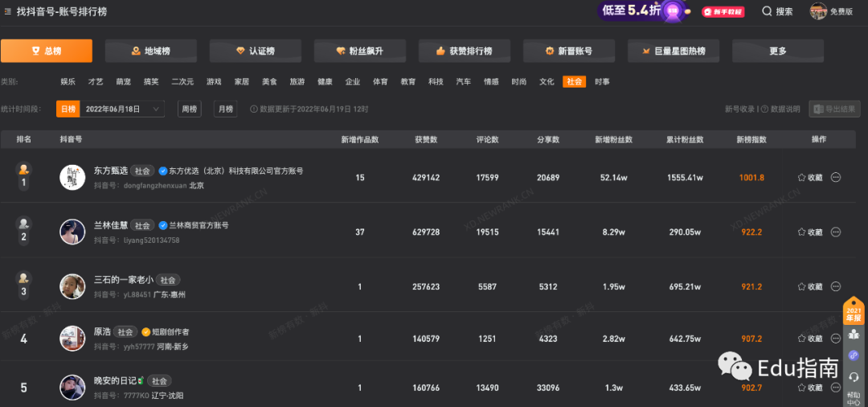Click 三石的一家老小 avatar thumbnail
The image size is (868, 407).
click(x=72, y=287)
